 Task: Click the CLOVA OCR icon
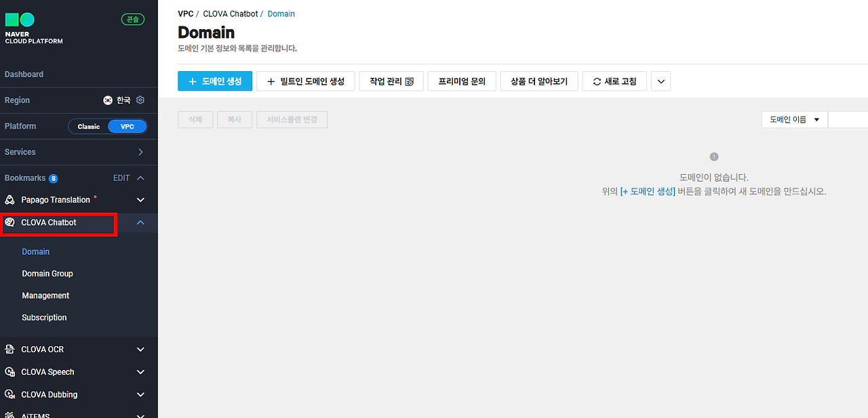click(9, 350)
